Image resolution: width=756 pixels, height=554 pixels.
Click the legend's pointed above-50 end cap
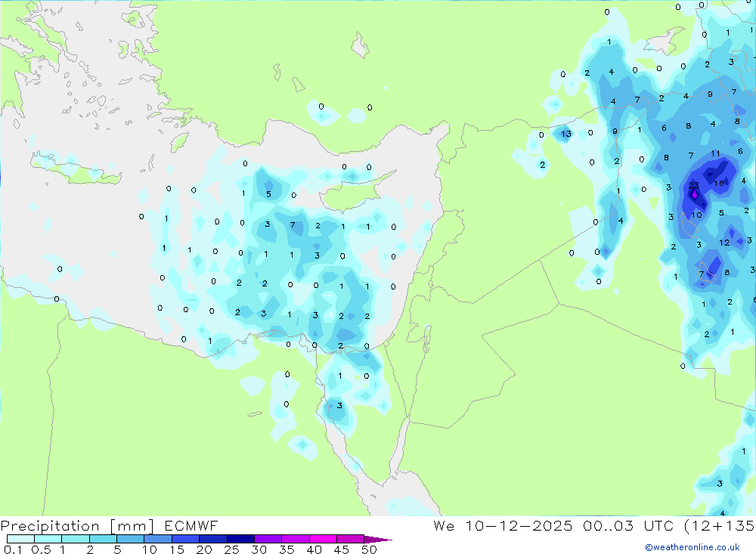pos(377,540)
